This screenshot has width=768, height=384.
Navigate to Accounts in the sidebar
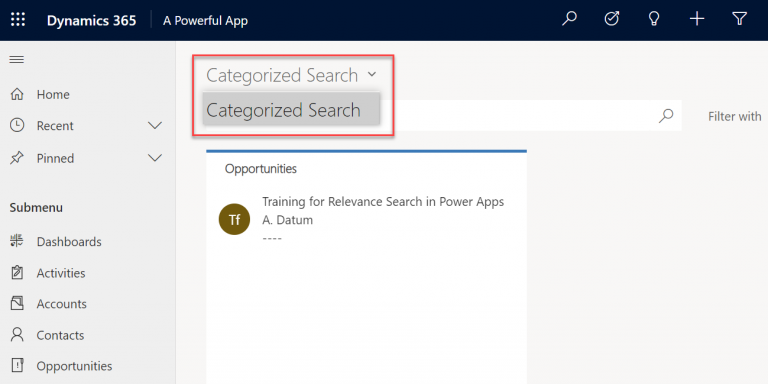(x=62, y=304)
